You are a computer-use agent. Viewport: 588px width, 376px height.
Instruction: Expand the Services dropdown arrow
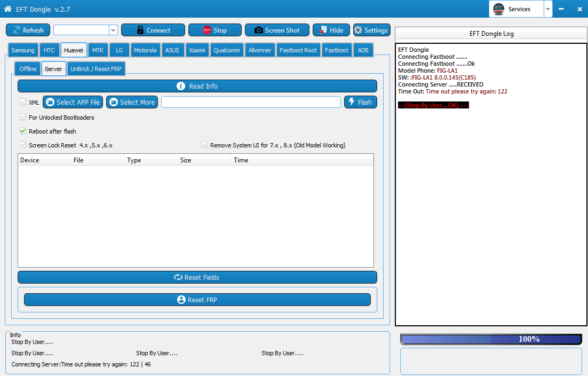click(548, 9)
